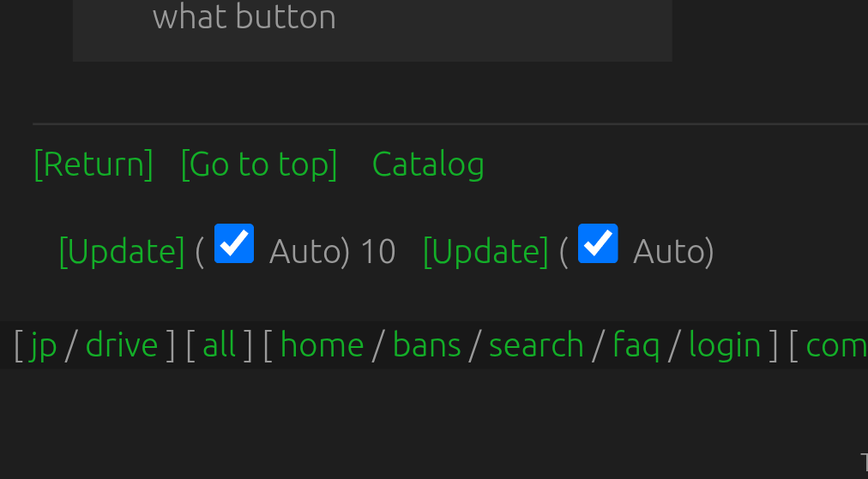Open the bans page link

coord(426,345)
